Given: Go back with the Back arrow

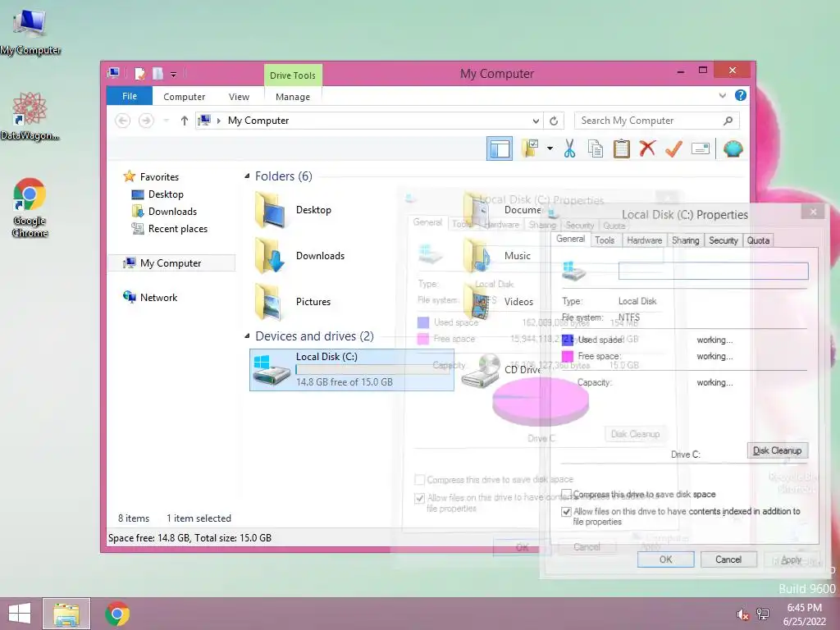Looking at the screenshot, I should pyautogui.click(x=123, y=121).
